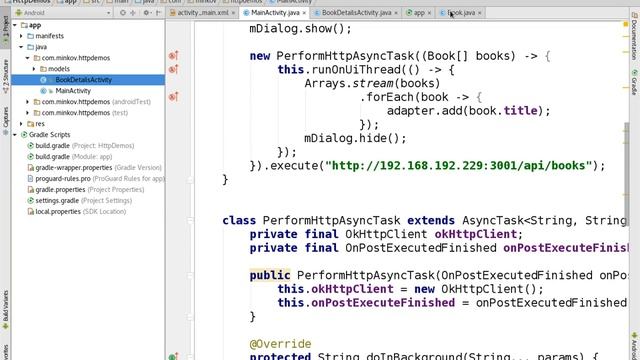Select BookDetailsActivity in the project tree
Image resolution: width=640 pixels, height=360 pixels.
[88, 80]
